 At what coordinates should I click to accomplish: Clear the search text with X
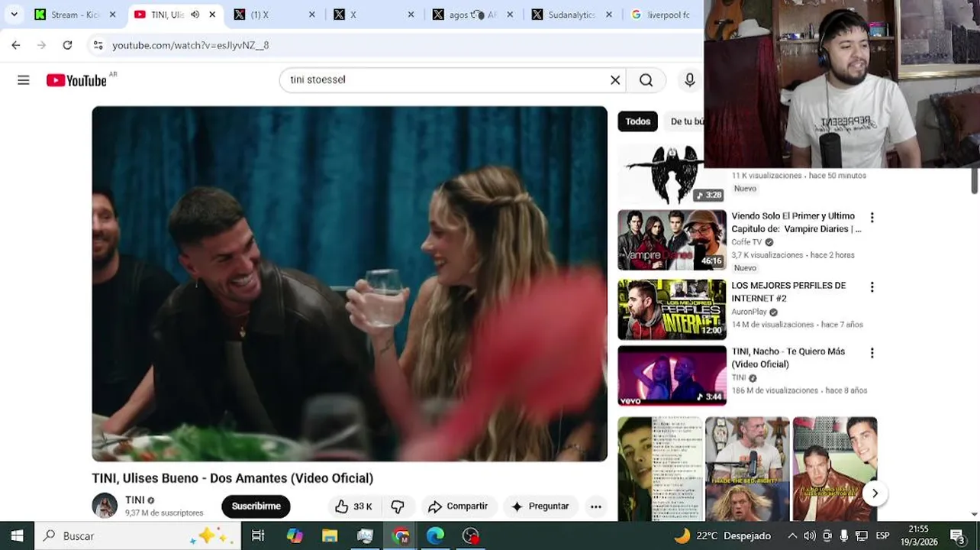point(615,80)
